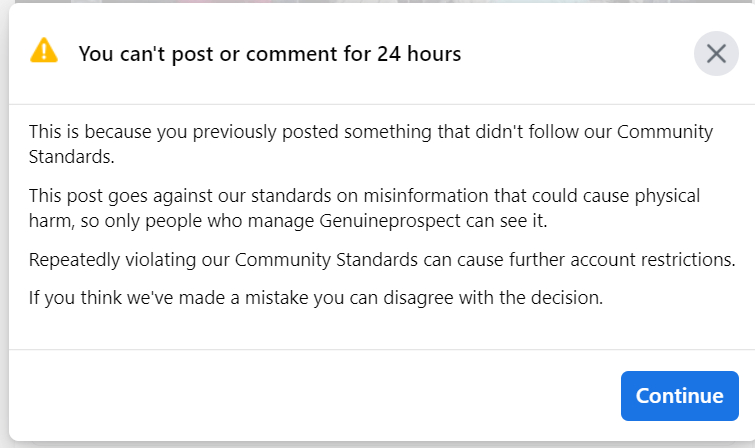
Task: Click the empty footer area left of Continue
Action: [x=300, y=395]
